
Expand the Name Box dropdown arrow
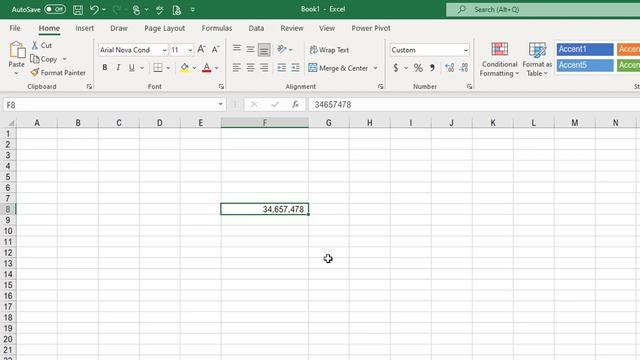coord(220,104)
